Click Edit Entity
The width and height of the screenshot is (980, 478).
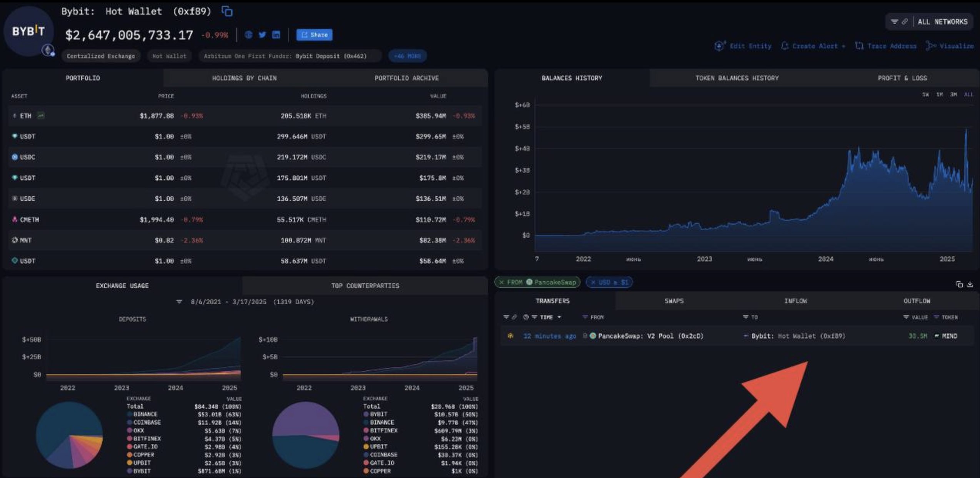[x=743, y=46]
